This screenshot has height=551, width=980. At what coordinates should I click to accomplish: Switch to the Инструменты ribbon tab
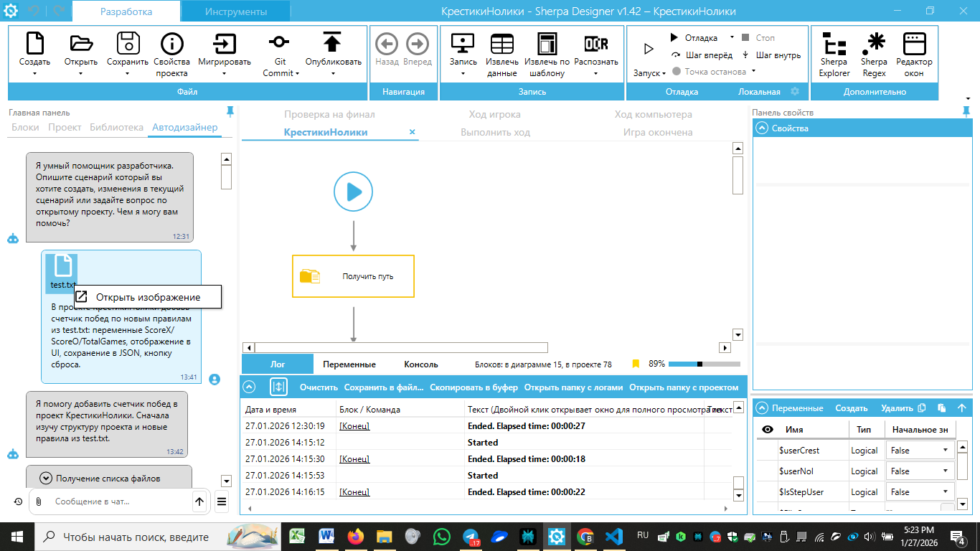[235, 11]
